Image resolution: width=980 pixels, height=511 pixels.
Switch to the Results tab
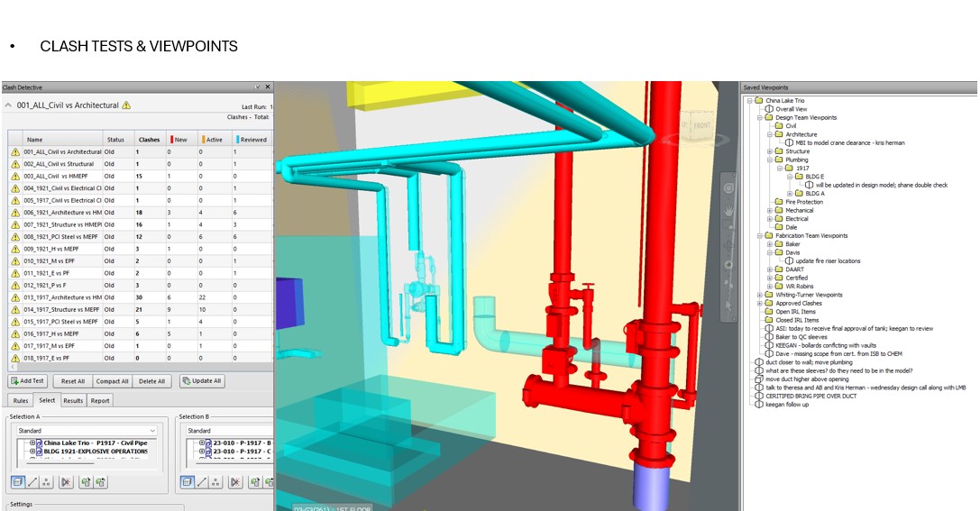[73, 400]
